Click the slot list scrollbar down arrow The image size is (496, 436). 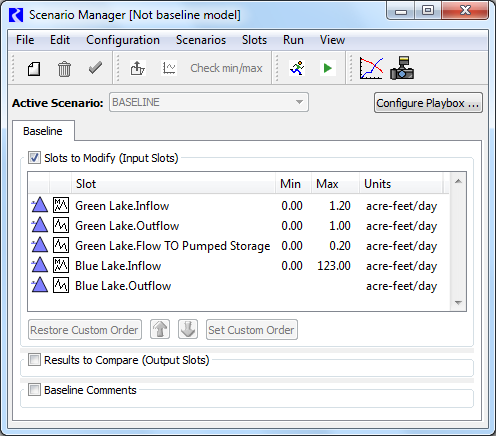[x=458, y=303]
